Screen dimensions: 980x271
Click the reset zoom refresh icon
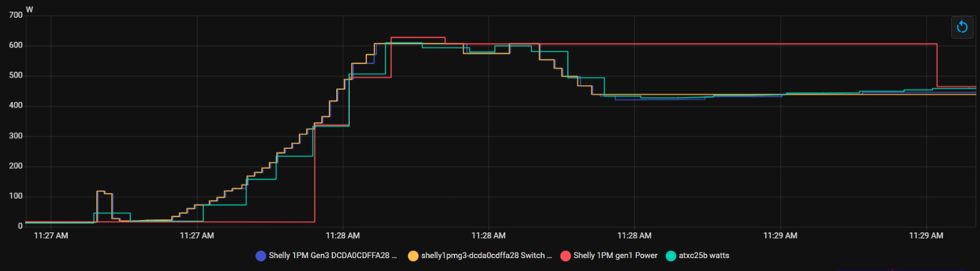click(962, 26)
